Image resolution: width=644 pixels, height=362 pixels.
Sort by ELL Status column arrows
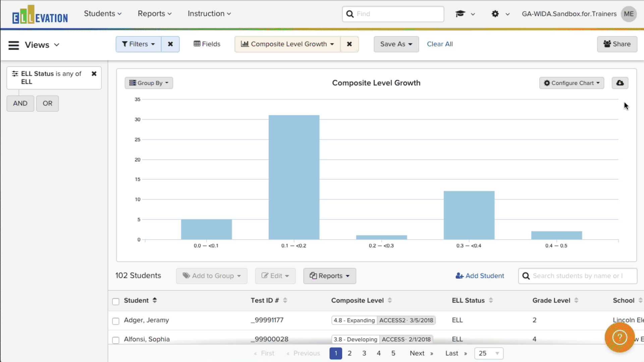(491, 300)
